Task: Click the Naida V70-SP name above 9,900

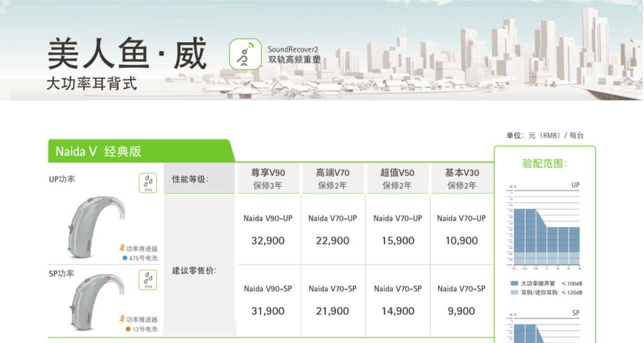Action: tap(462, 288)
